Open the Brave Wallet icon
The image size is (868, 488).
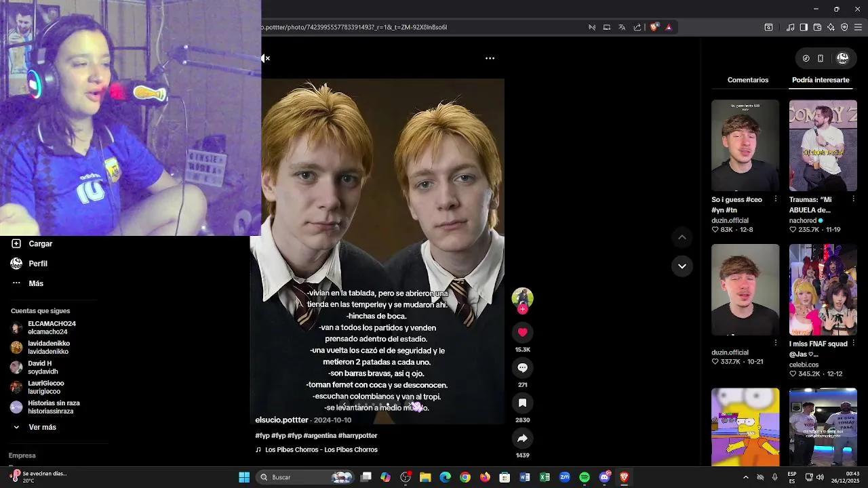coord(817,27)
